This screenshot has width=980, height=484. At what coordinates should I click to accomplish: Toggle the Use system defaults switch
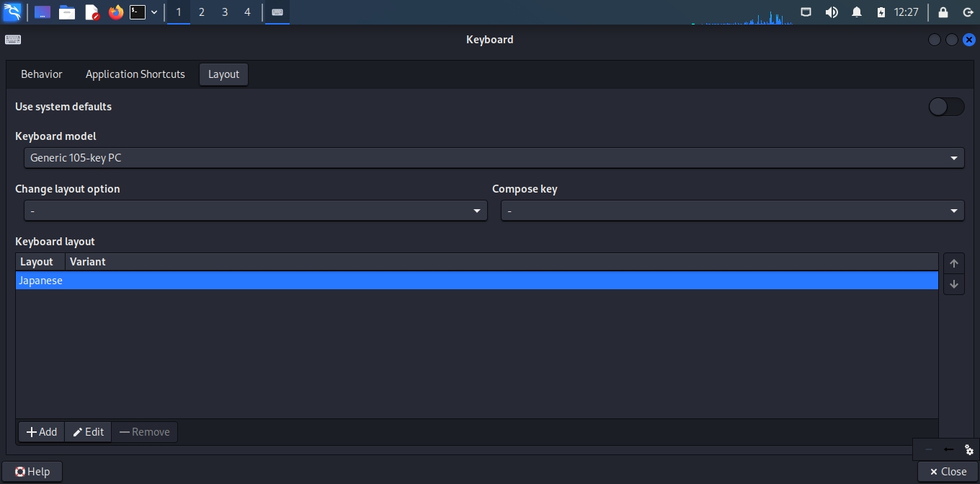tap(946, 107)
